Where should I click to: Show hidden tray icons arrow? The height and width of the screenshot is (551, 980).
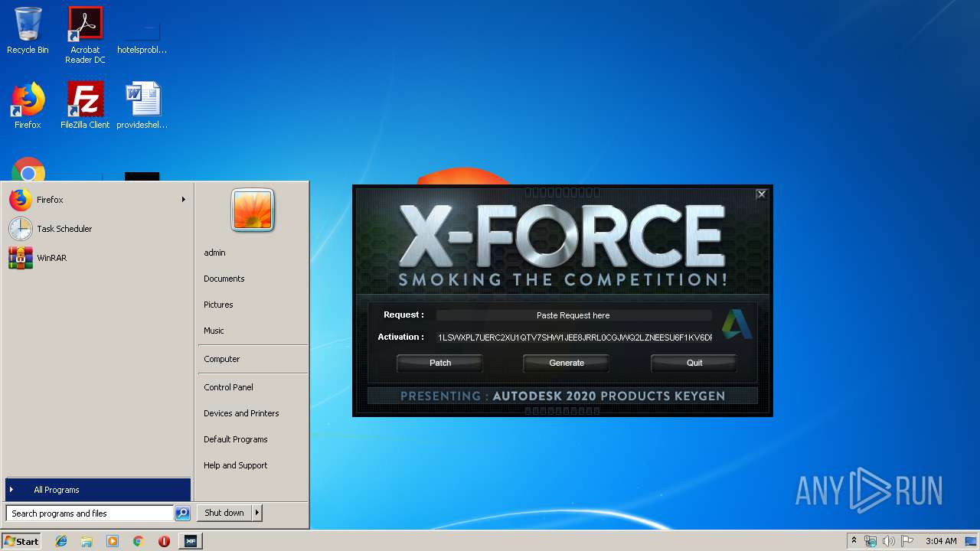tap(854, 541)
